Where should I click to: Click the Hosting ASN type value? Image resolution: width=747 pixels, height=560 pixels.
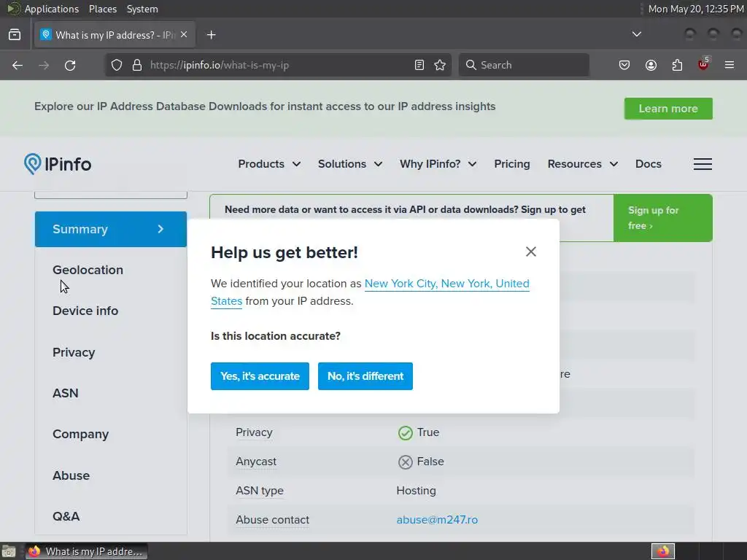(x=416, y=491)
